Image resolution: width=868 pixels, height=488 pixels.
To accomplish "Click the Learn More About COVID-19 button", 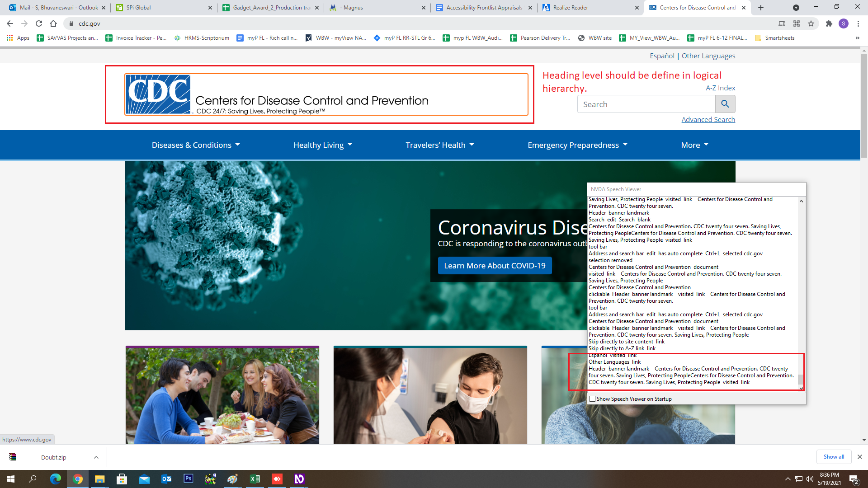I will click(495, 265).
